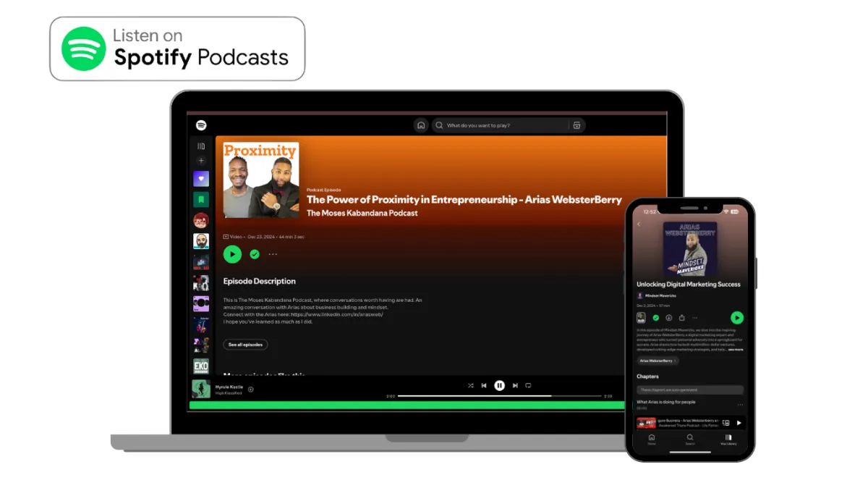The height and width of the screenshot is (488, 868).
Task: Toggle repeat in laptop player controls
Action: pyautogui.click(x=528, y=386)
